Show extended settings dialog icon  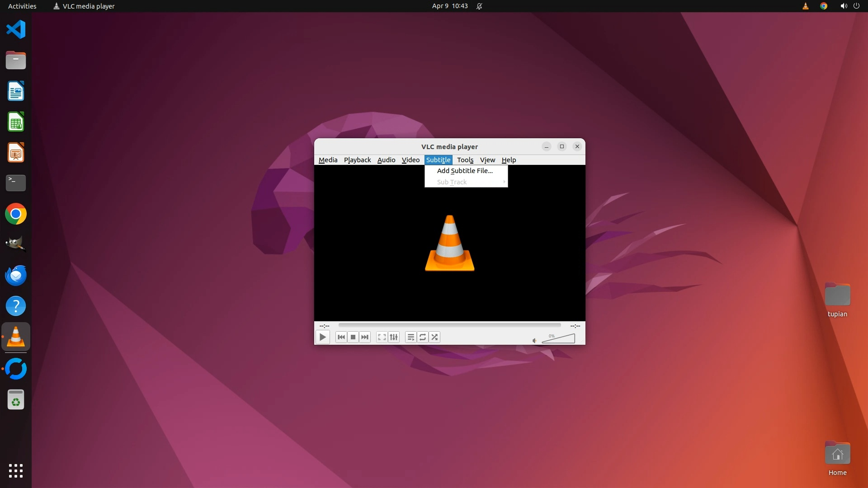click(394, 337)
